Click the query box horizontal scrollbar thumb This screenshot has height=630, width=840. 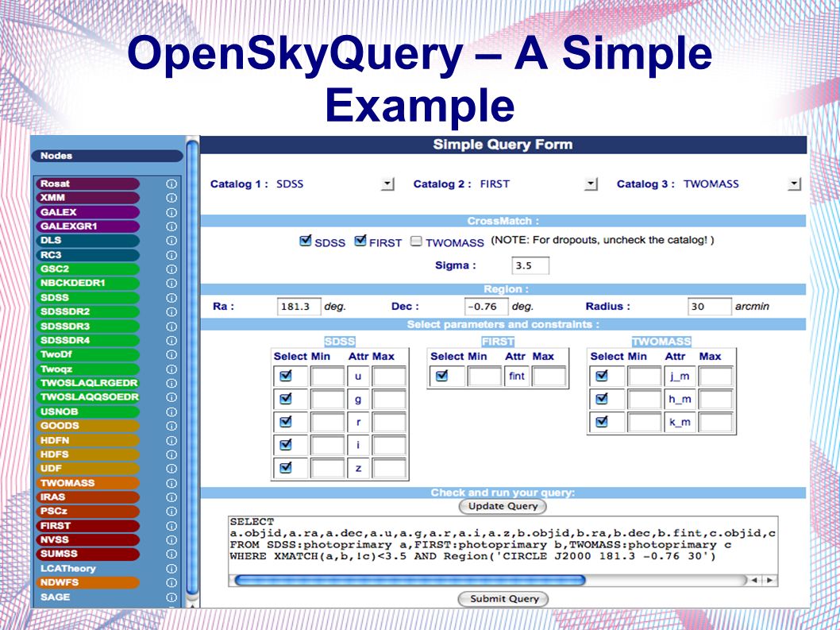point(410,580)
